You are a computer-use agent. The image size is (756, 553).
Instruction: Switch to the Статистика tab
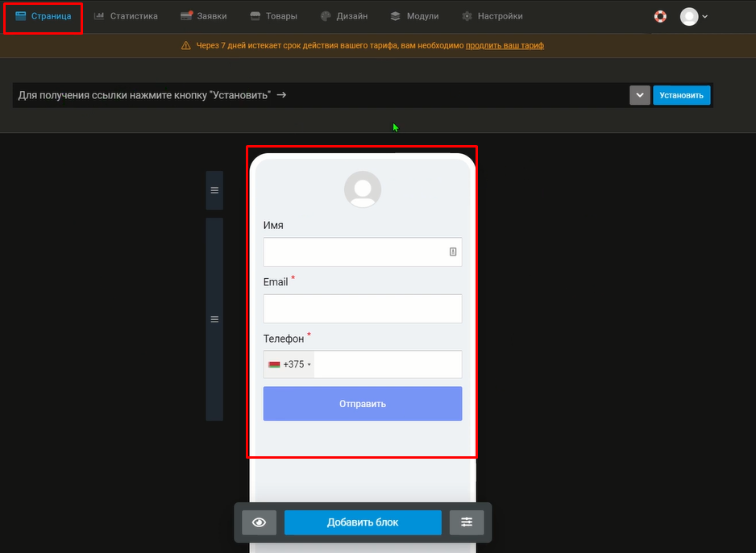[126, 16]
